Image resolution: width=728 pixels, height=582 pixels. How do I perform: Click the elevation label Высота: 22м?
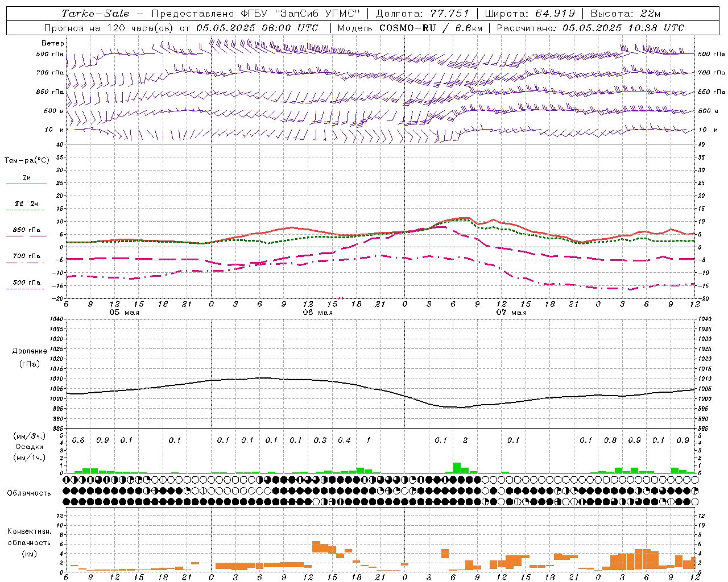[626, 14]
